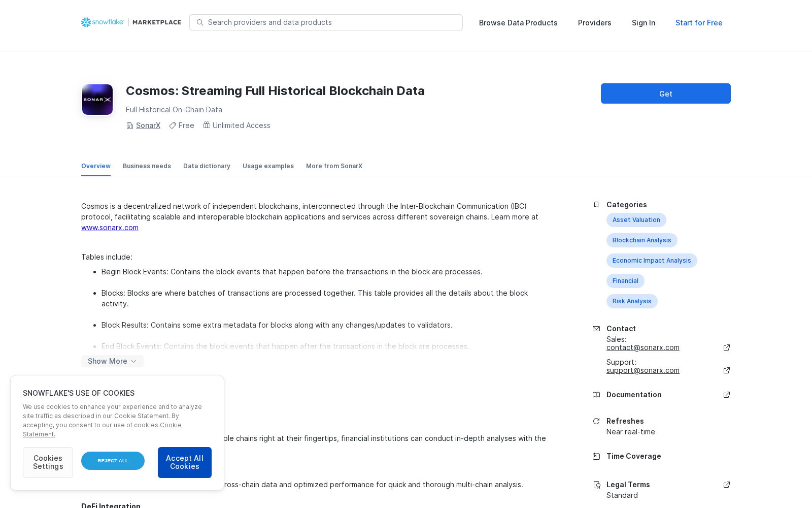The image size is (812, 508).
Task: Click the Documentation heading
Action: click(634, 395)
